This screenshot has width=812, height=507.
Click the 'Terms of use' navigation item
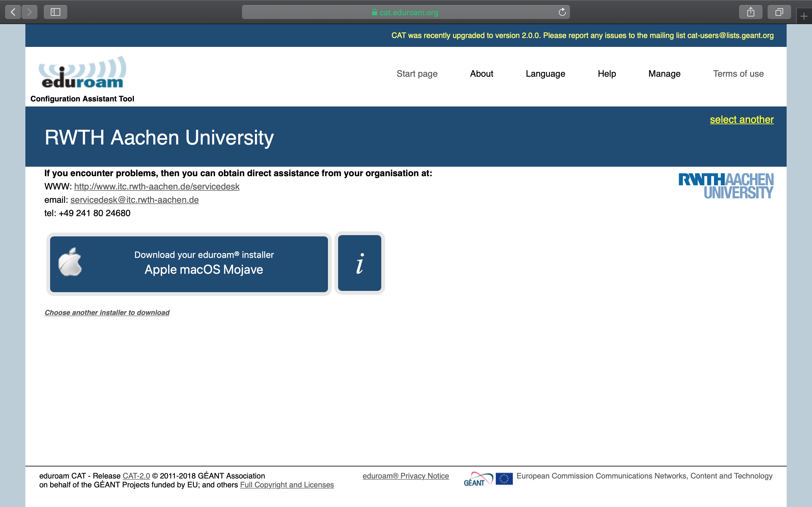pos(738,73)
